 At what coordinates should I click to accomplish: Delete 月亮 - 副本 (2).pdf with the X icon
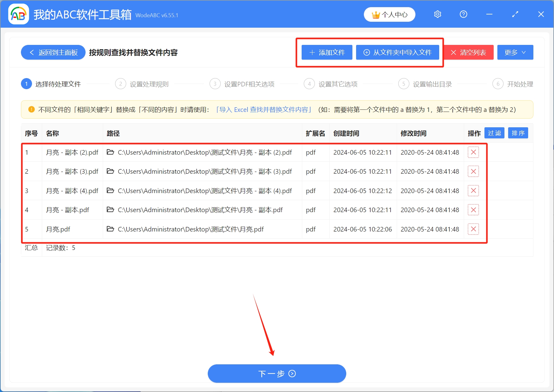[473, 152]
